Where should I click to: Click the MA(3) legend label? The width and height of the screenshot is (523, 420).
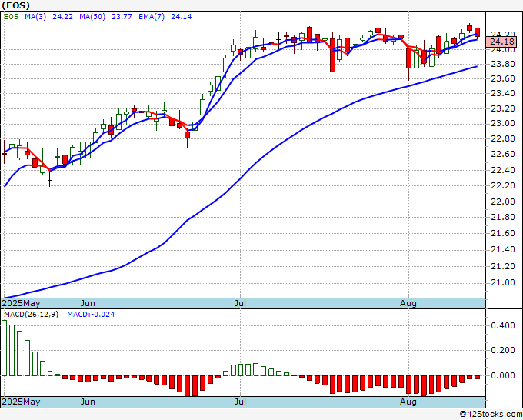[35, 17]
